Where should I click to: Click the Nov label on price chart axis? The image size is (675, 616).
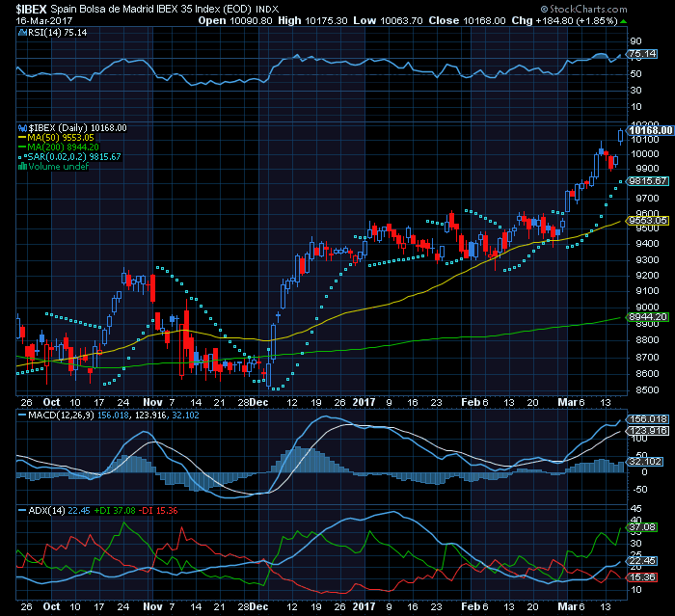[152, 402]
